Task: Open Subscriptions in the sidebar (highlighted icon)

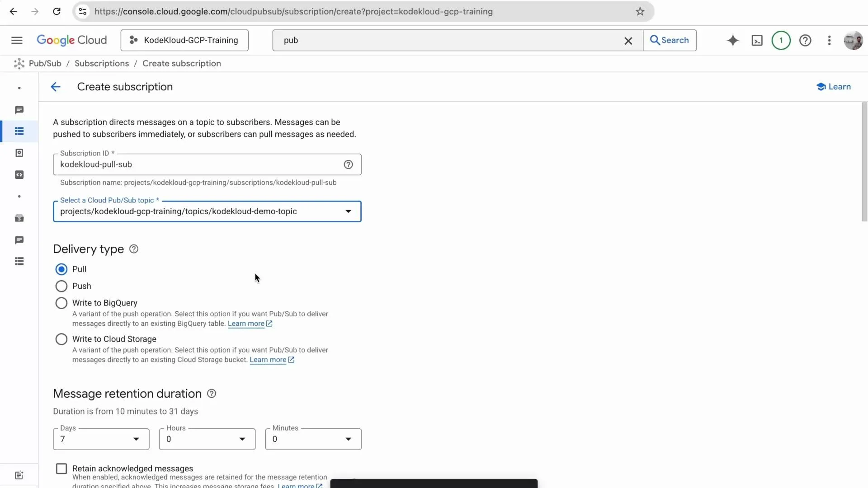Action: [19, 131]
